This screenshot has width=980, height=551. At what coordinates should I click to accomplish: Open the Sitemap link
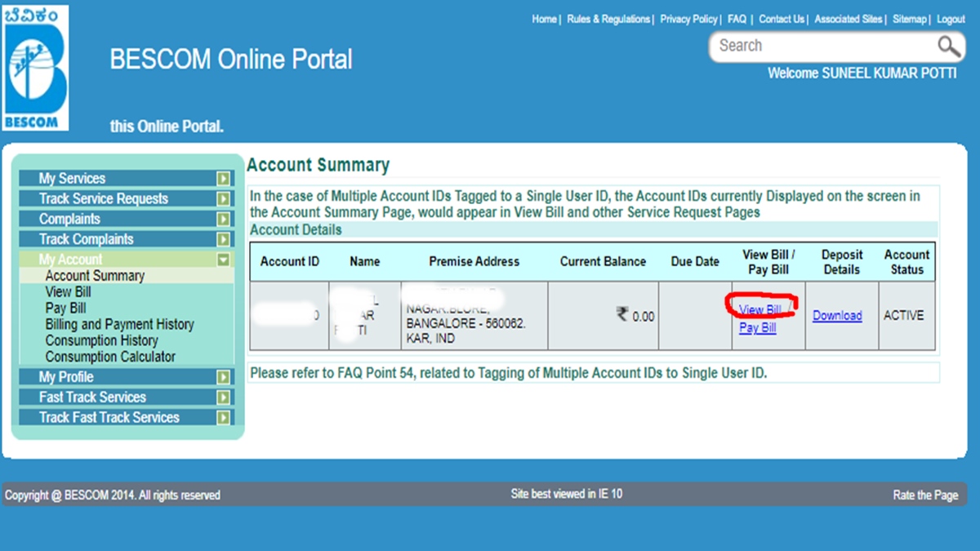910,19
